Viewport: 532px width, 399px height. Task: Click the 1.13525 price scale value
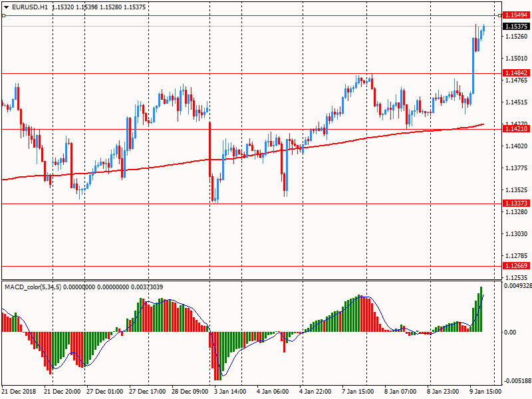(x=517, y=190)
